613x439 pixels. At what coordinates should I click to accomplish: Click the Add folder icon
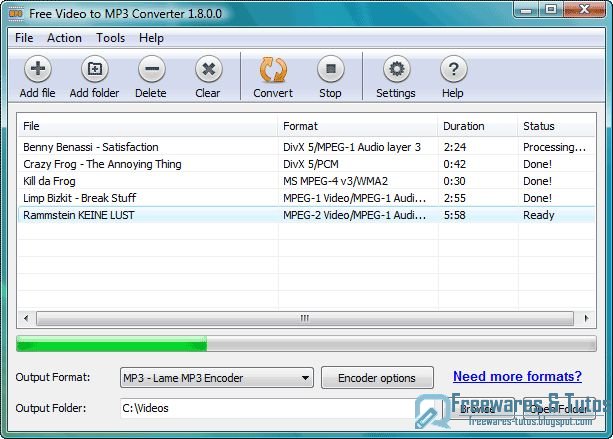(x=95, y=69)
